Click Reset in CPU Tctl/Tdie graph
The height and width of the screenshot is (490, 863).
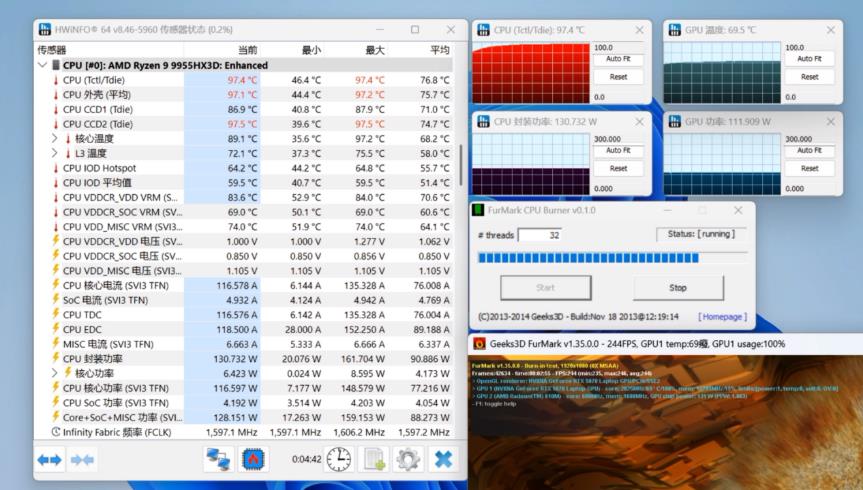click(x=618, y=77)
